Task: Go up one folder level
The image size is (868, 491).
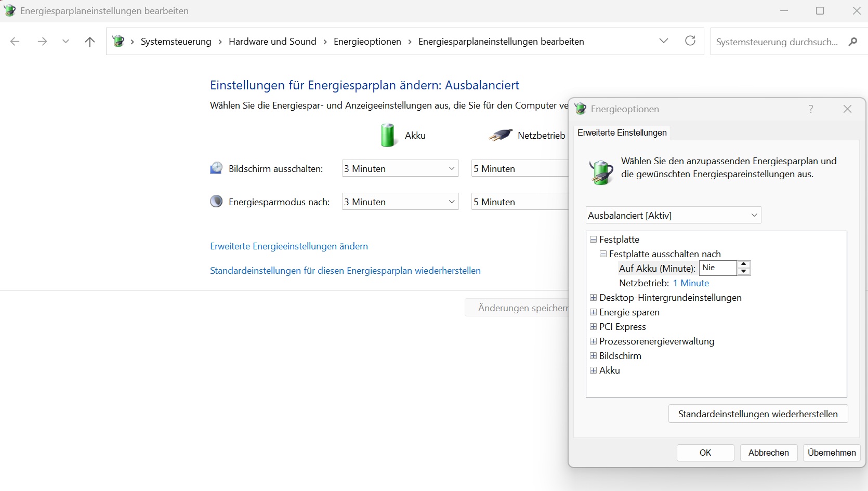Action: (x=90, y=42)
